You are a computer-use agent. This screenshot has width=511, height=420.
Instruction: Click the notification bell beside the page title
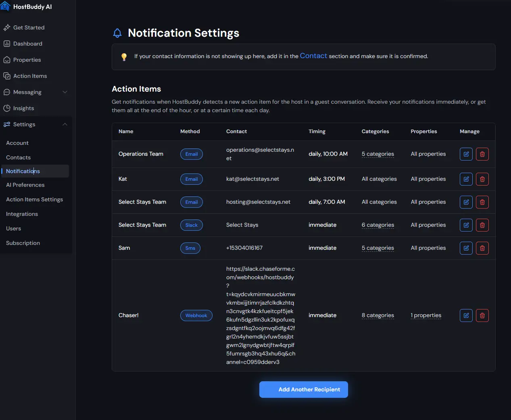[x=117, y=33]
